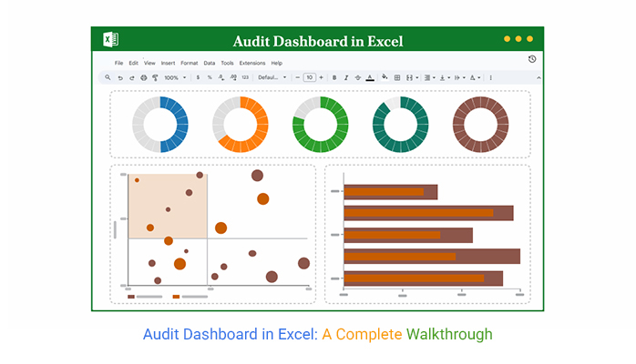Toggle italic formatting
Screen dimensions: 636x364
(x=345, y=78)
